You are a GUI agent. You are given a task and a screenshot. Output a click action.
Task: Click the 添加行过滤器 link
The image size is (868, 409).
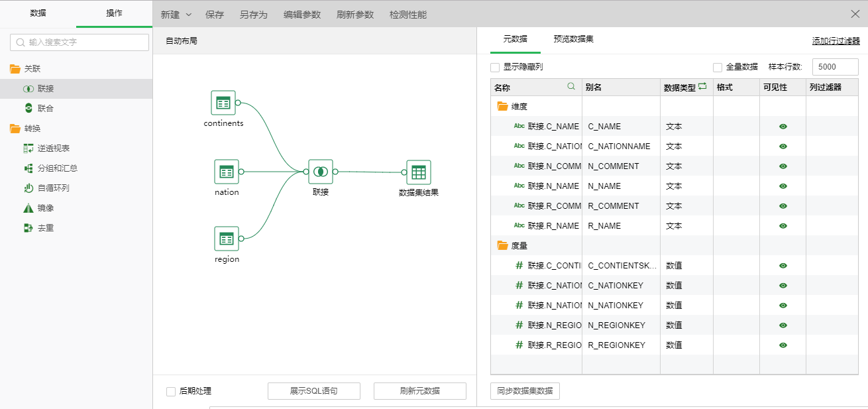pyautogui.click(x=836, y=41)
